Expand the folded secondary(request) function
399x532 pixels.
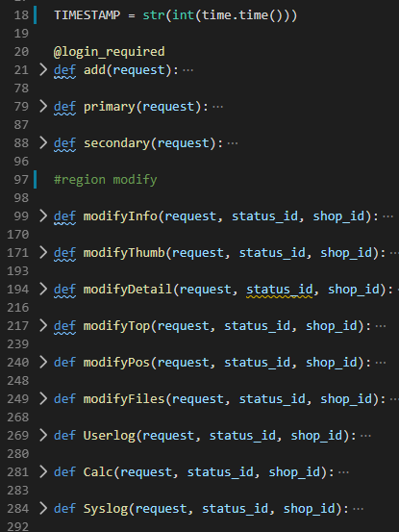[x=43, y=142]
